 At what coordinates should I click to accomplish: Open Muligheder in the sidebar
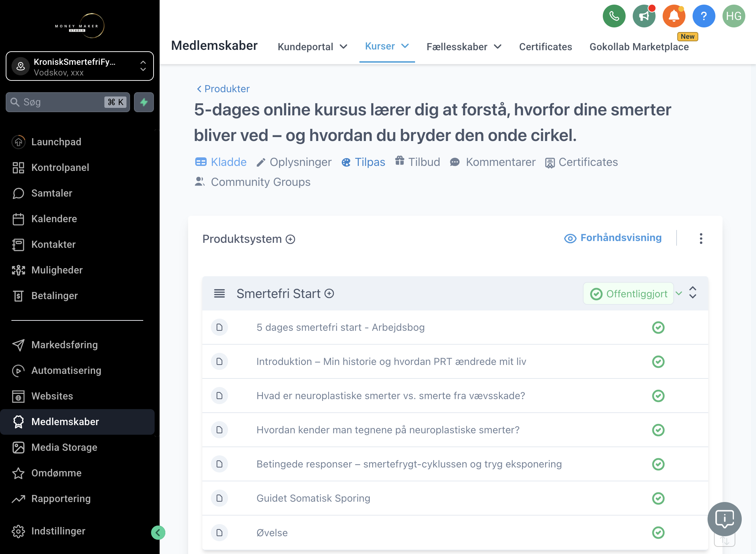coord(77,270)
